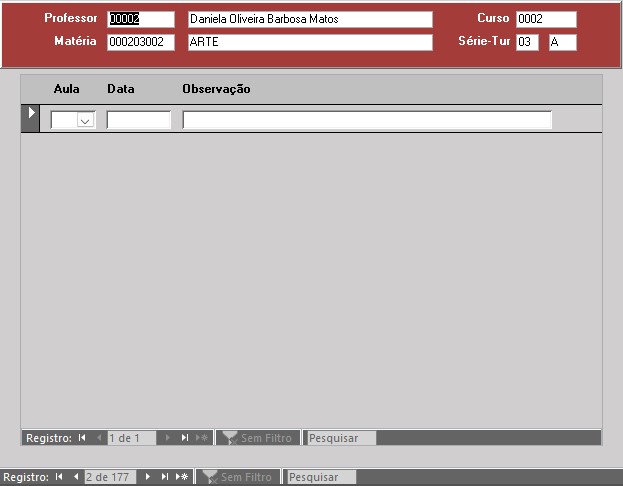
Task: Click the Curso field 0002
Action: pyautogui.click(x=546, y=19)
